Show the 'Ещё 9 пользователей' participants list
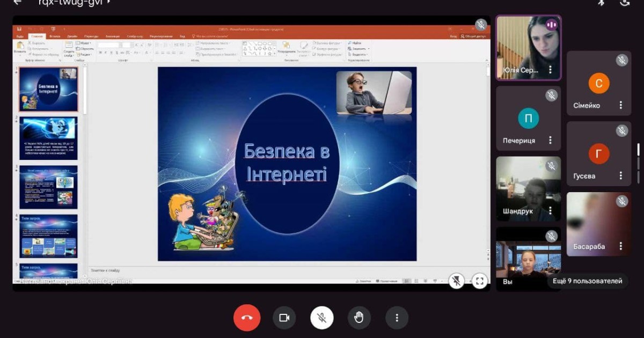The width and height of the screenshot is (644, 338). pos(588,281)
